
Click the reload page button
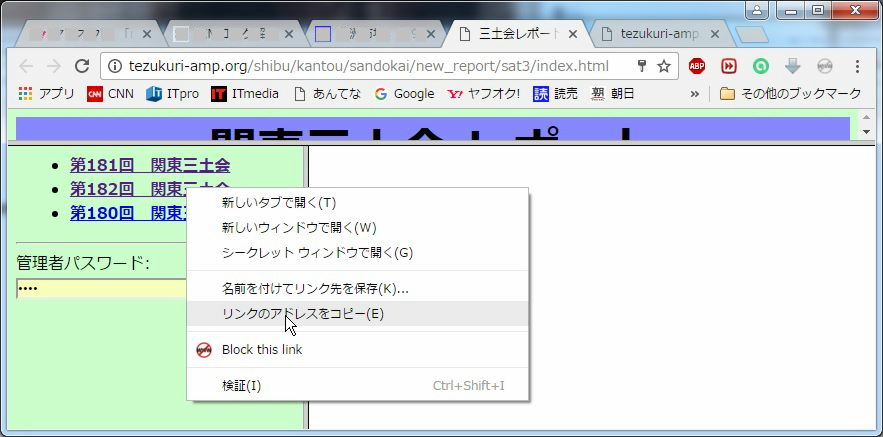click(82, 67)
